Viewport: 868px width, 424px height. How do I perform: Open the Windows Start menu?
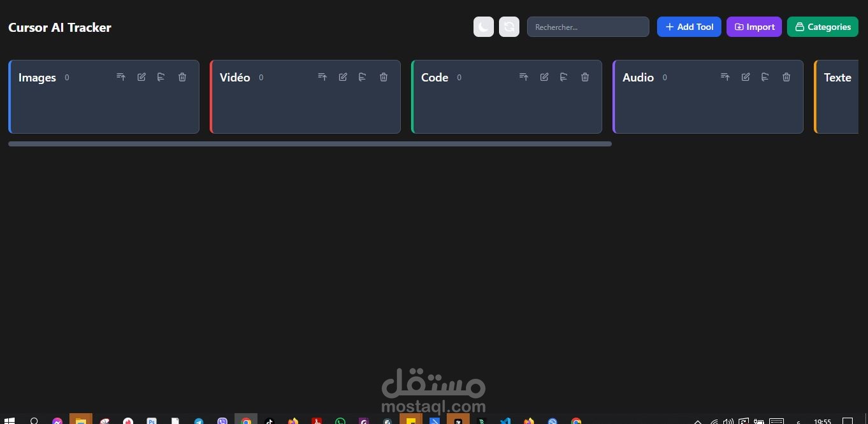click(x=10, y=420)
